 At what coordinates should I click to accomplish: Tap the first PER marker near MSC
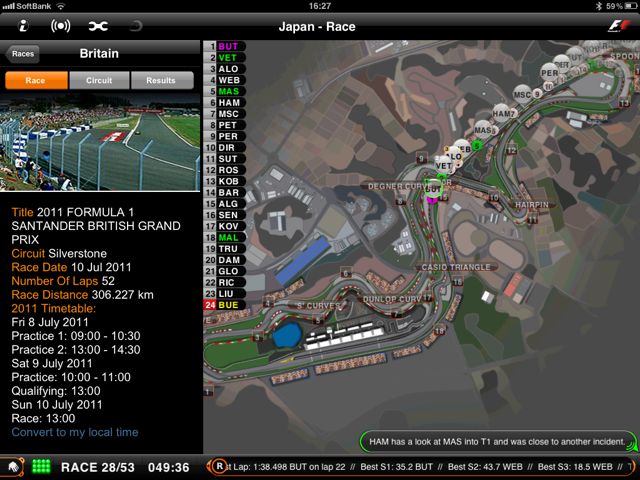[549, 73]
